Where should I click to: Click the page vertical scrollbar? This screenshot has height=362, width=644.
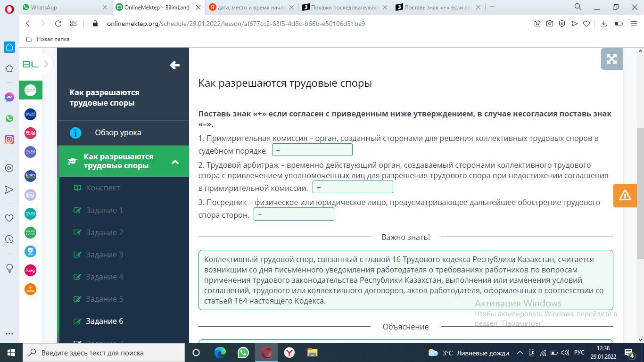[x=640, y=193]
